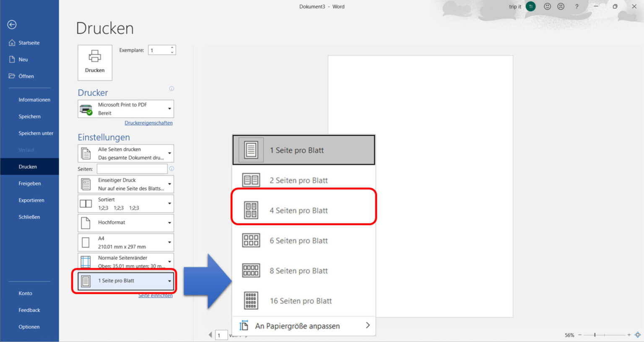Open the Alle Seiten drucken dropdown

[126, 153]
